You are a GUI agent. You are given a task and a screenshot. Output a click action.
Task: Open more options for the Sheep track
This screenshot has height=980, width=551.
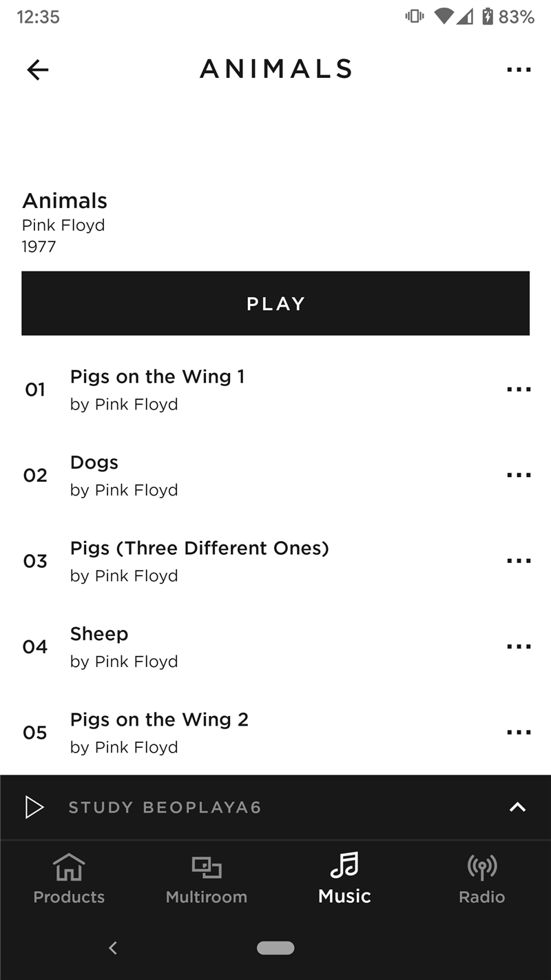click(518, 646)
